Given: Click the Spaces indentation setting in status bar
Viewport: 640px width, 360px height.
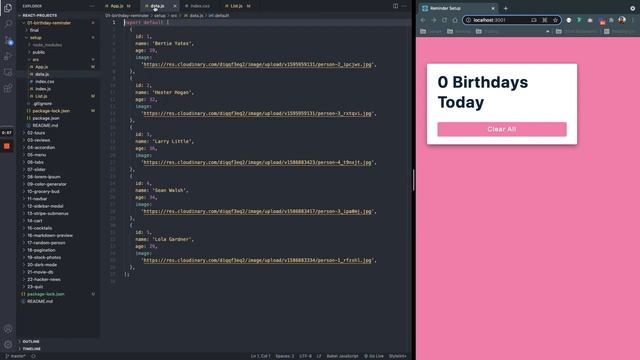Looking at the screenshot, I should tap(284, 356).
